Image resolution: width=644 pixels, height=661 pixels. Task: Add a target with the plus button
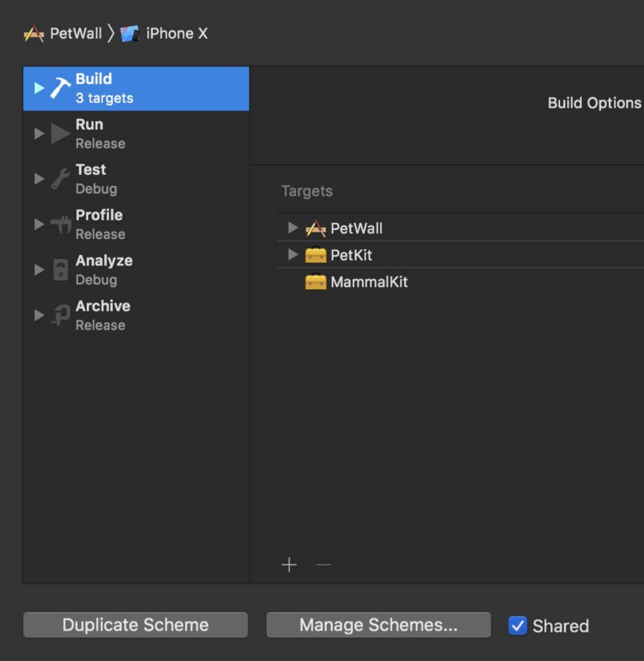(289, 565)
